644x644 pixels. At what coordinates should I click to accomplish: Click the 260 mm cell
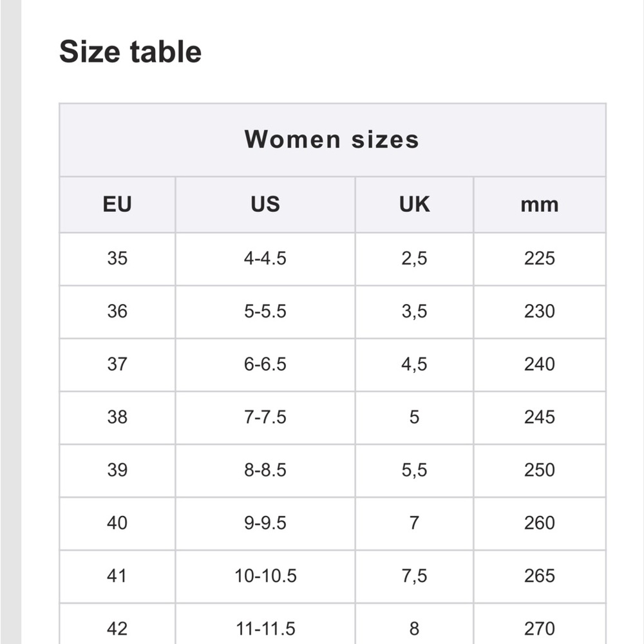[540, 524]
